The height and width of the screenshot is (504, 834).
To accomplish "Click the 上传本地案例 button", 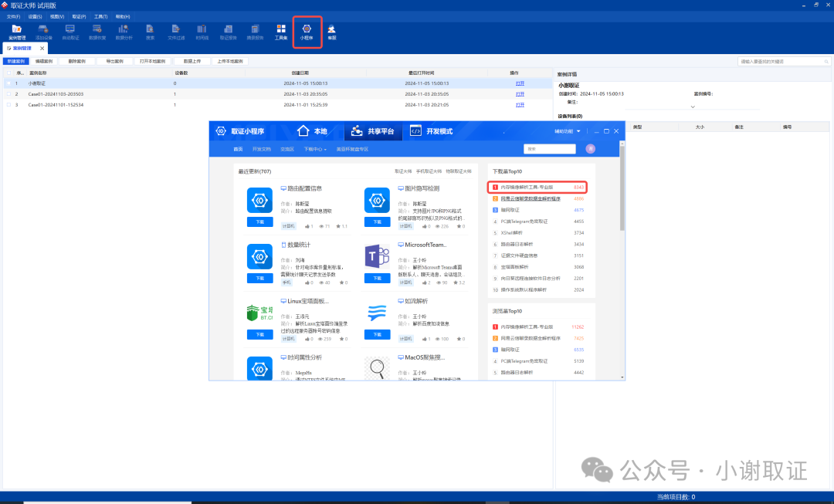I will click(230, 62).
